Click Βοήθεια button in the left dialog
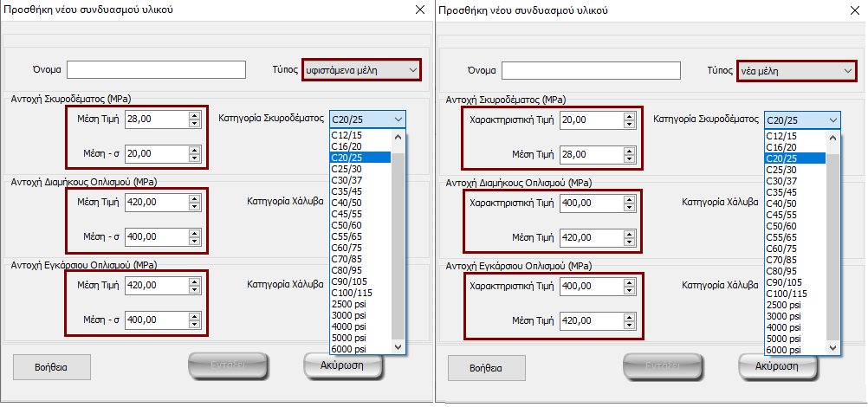The width and height of the screenshot is (868, 407). point(52,366)
